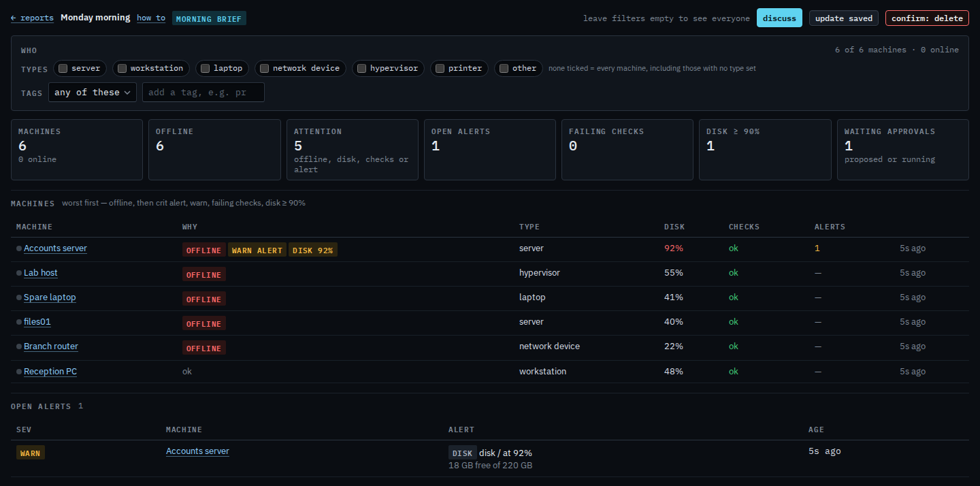Image resolution: width=980 pixels, height=486 pixels.
Task: Click the MORNING BRIEF tag
Action: (x=209, y=18)
